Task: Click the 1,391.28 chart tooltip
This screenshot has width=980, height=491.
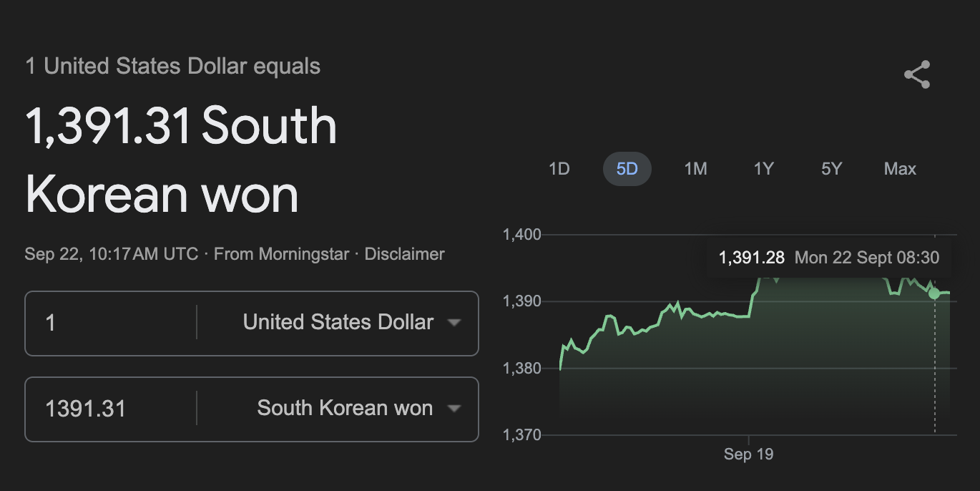Action: click(x=828, y=258)
